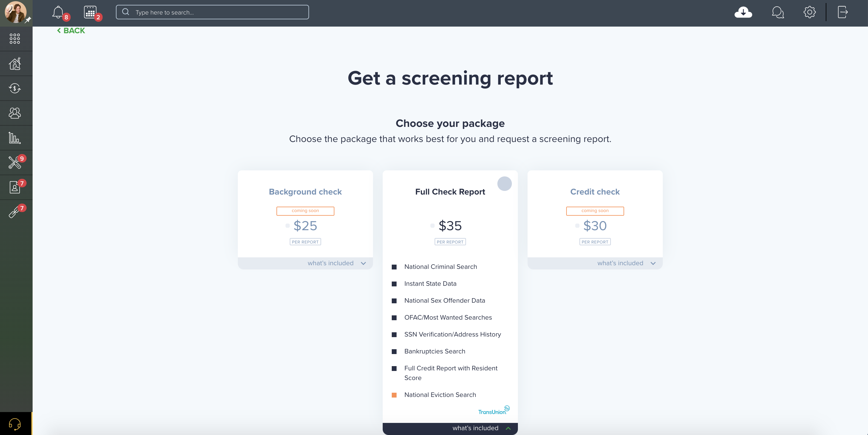Image resolution: width=868 pixels, height=435 pixels.
Task: Click the download/cloud icon in toolbar
Action: 743,12
